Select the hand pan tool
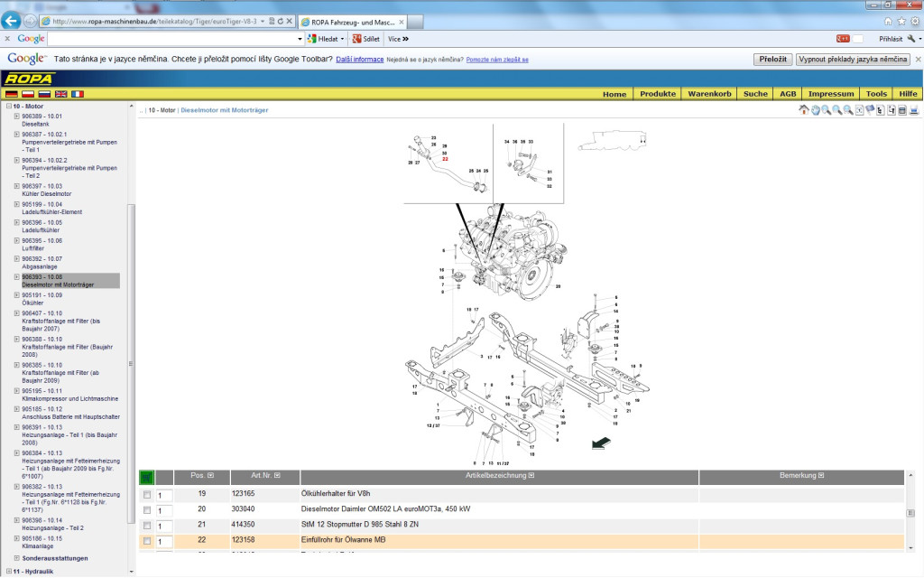 815,110
